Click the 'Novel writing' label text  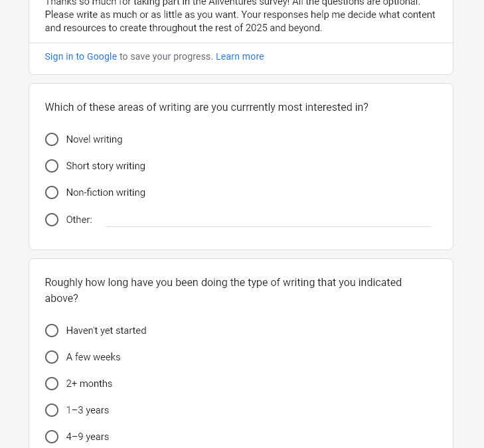94,139
